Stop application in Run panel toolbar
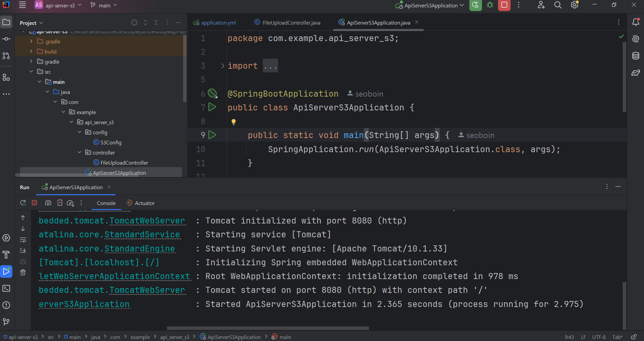The image size is (644, 341). point(34,203)
